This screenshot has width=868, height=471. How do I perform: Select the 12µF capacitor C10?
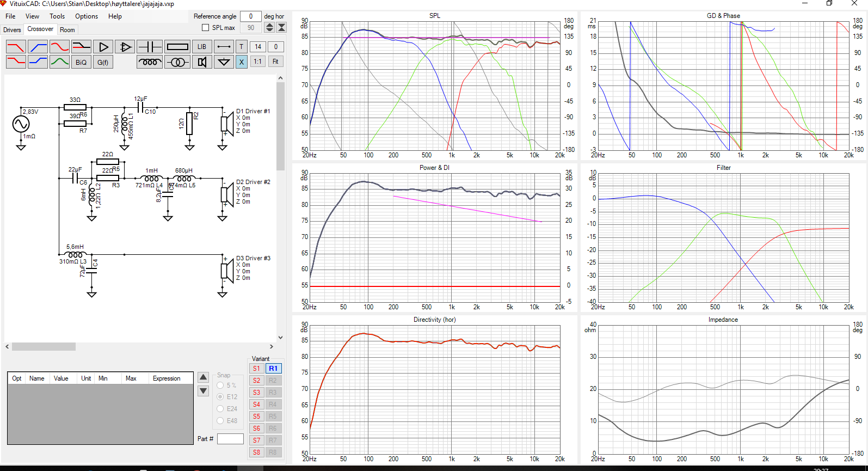(141, 107)
